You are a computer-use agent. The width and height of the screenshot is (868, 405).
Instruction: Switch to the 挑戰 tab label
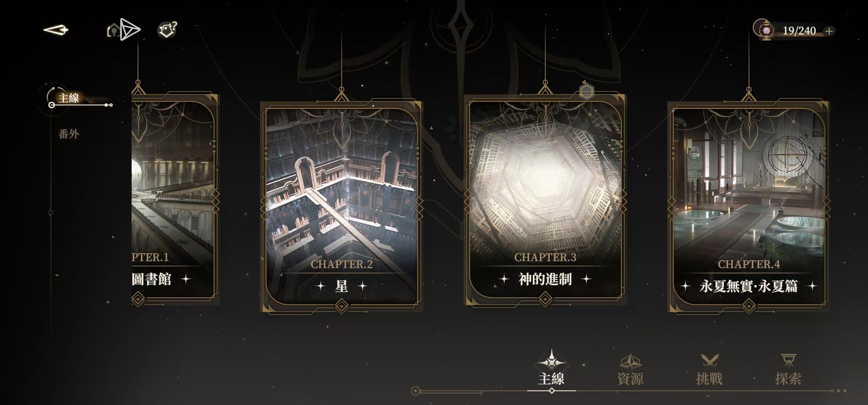point(710,379)
